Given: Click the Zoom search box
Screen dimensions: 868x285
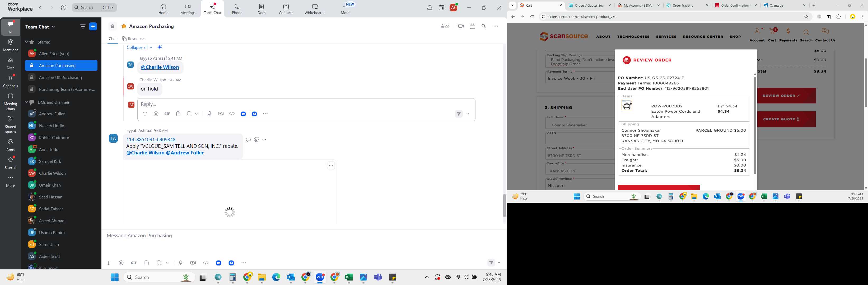Looking at the screenshot, I should (94, 7).
